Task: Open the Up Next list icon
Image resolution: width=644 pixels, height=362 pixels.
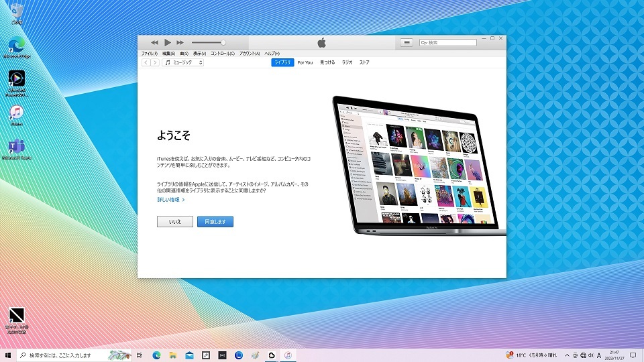Action: pyautogui.click(x=407, y=42)
